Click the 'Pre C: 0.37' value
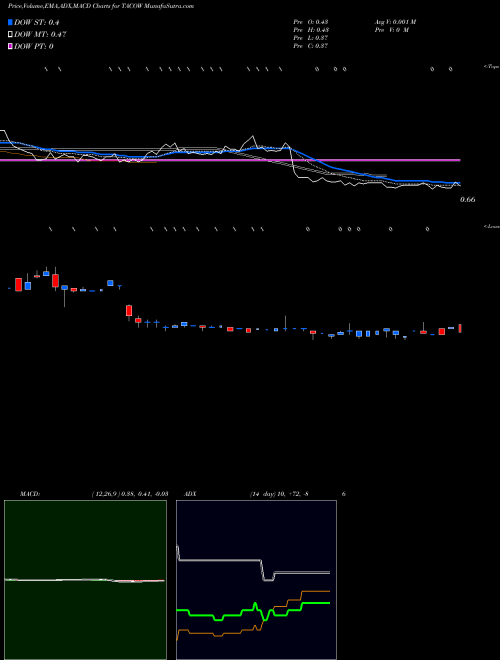The image size is (500, 660). coord(311,46)
